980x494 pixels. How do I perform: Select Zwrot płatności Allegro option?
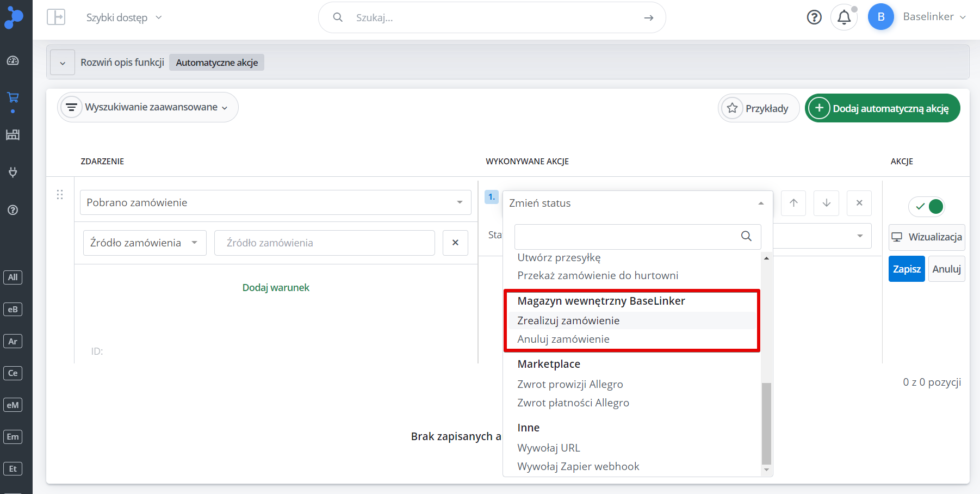(x=573, y=403)
